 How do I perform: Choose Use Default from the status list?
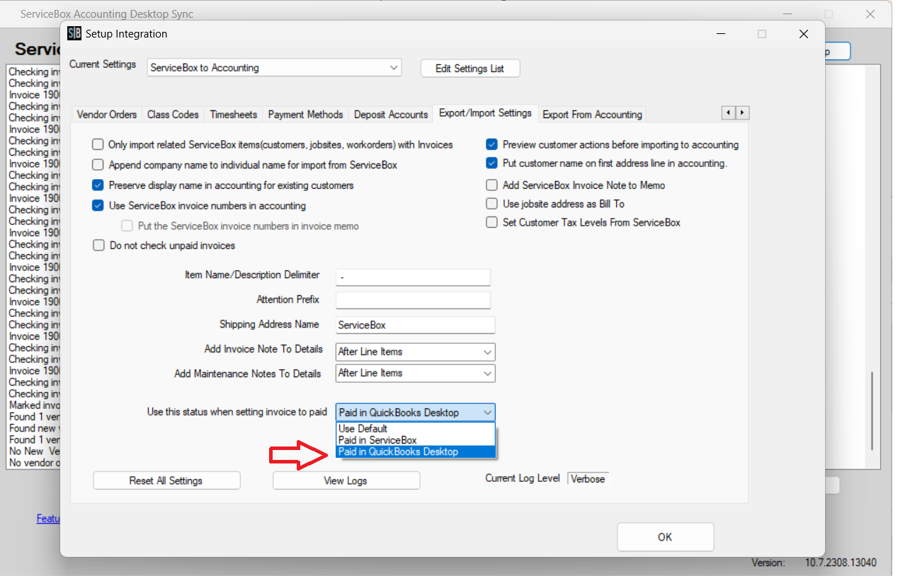[415, 429]
